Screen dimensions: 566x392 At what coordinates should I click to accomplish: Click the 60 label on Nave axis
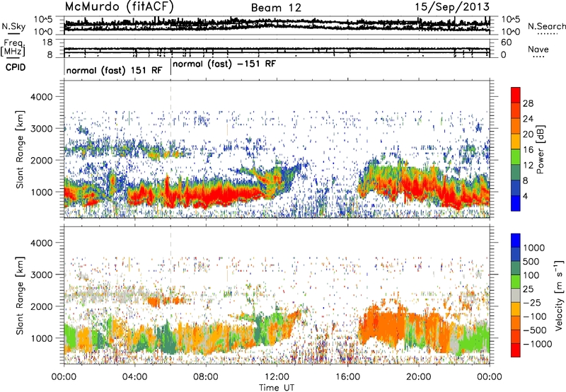pyautogui.click(x=506, y=42)
